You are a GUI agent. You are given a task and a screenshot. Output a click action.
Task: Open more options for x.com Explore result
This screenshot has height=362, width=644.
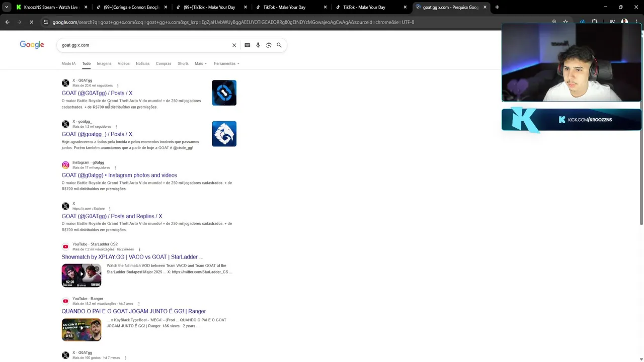pyautogui.click(x=110, y=209)
